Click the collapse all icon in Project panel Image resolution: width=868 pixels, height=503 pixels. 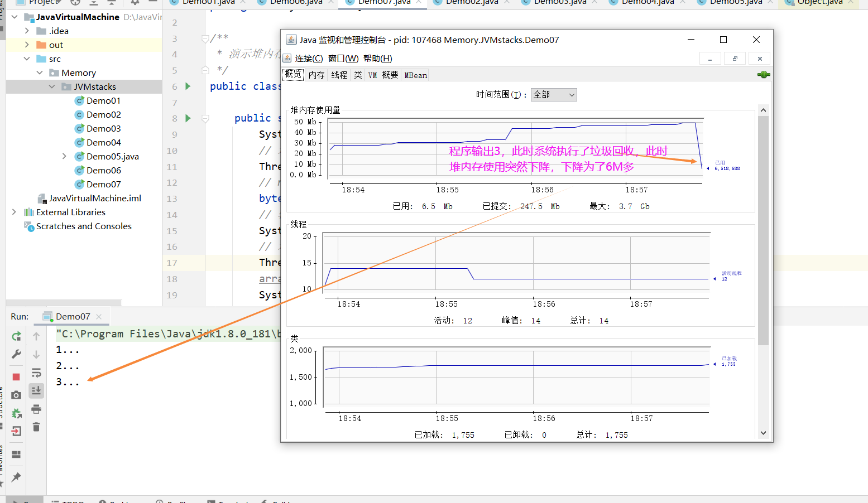pyautogui.click(x=111, y=2)
